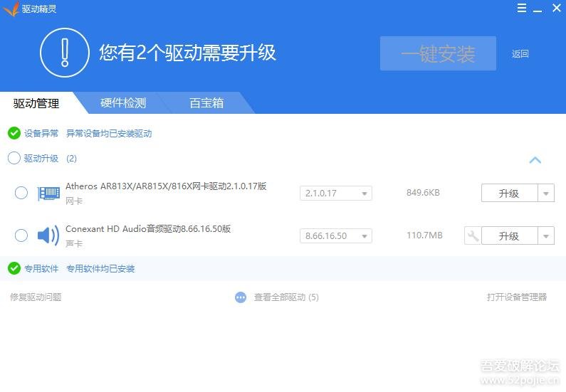Click the green check next to 专用软件
566x392 pixels.
[14, 268]
